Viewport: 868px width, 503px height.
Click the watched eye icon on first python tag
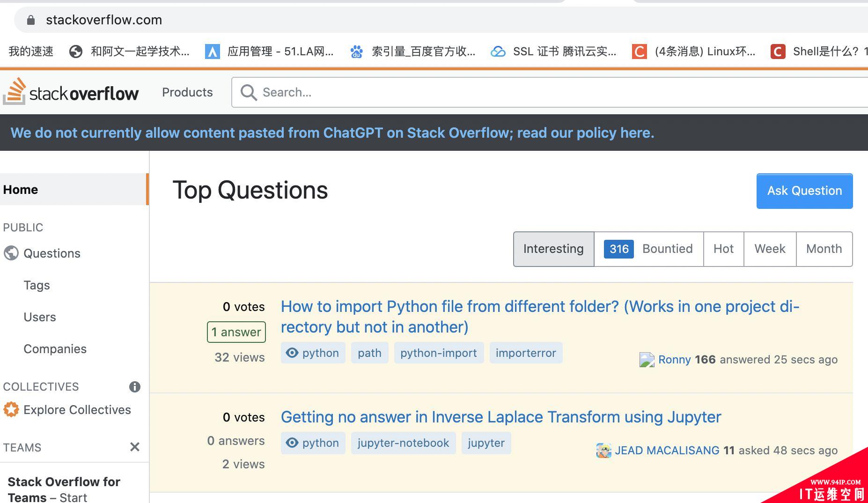coord(292,353)
